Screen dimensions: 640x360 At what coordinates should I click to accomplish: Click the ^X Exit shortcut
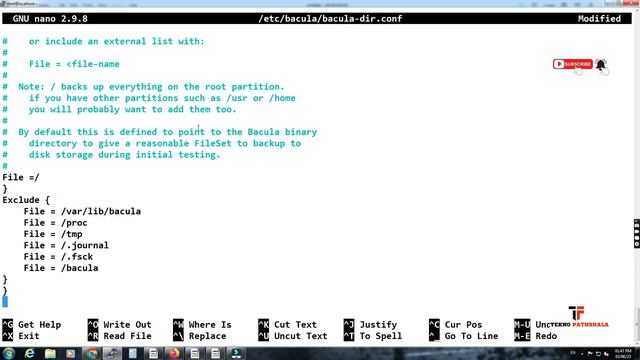21,336
